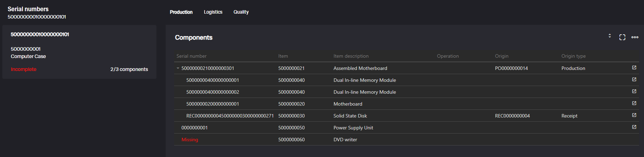644x157 pixels.
Task: Open the Quality tab
Action: (x=241, y=12)
